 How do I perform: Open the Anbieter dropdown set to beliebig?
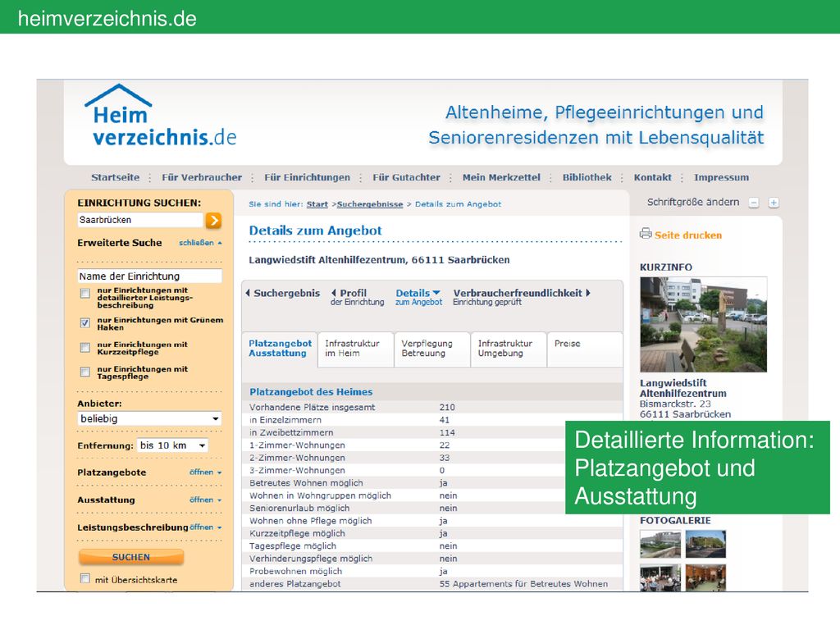pos(149,418)
